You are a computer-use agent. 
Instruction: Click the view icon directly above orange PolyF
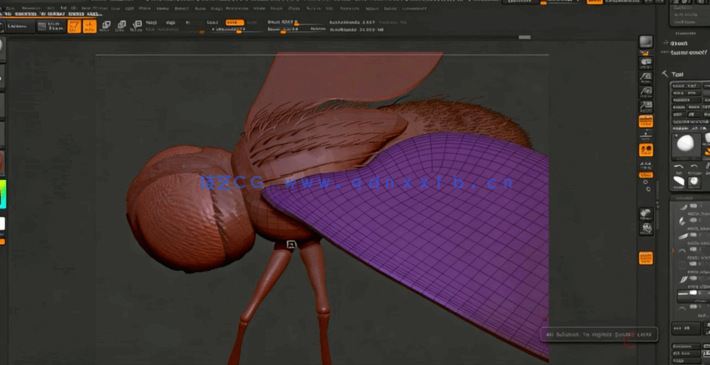[x=646, y=229]
